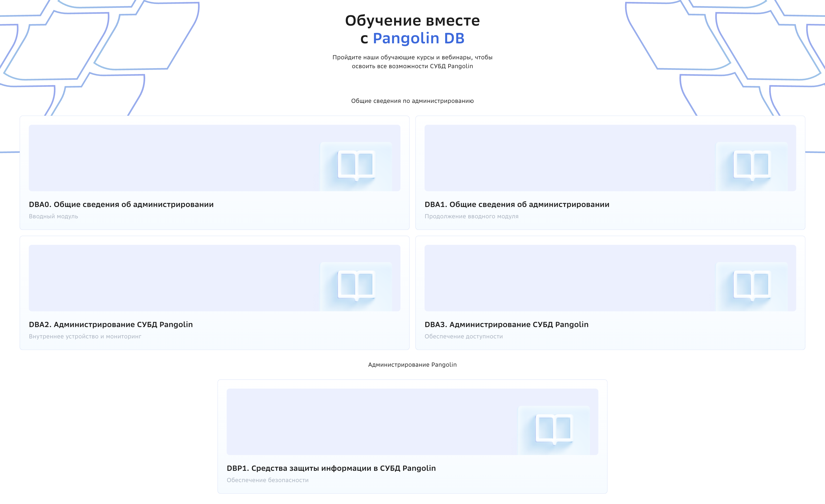Click the subtitle 'Вводный модуль'
The image size is (825, 504).
click(x=54, y=216)
